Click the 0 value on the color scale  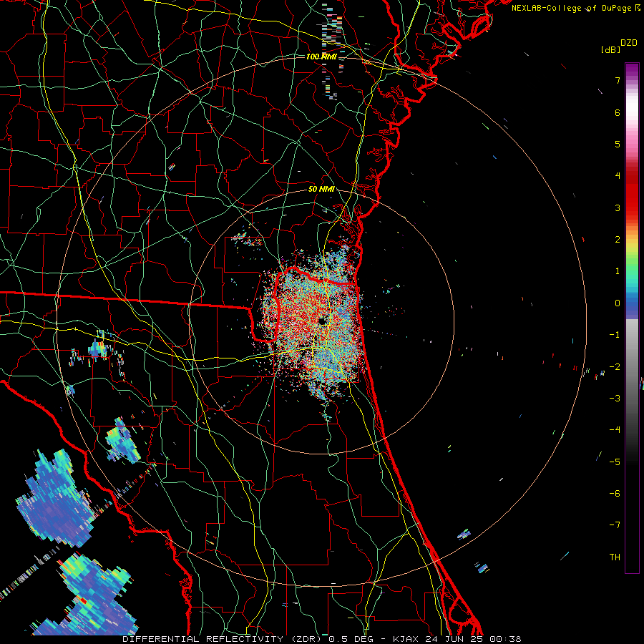[618, 303]
